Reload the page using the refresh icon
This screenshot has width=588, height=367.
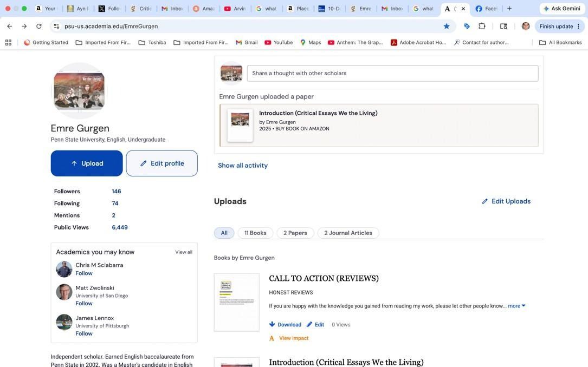tap(39, 26)
